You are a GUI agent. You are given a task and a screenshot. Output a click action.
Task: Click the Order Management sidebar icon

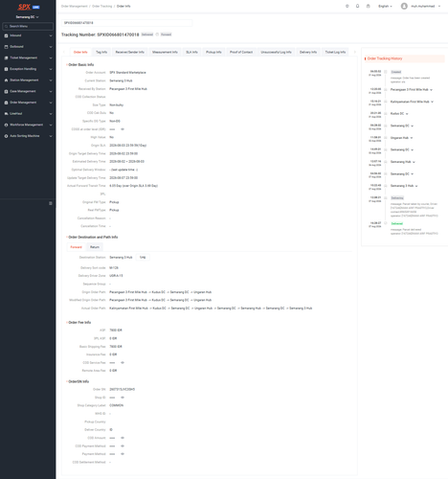[x=6, y=103]
